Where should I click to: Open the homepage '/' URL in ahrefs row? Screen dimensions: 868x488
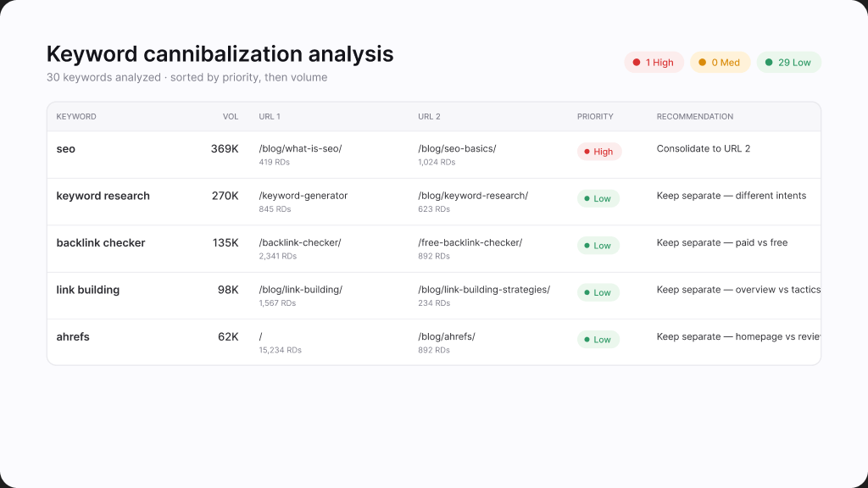tap(261, 337)
